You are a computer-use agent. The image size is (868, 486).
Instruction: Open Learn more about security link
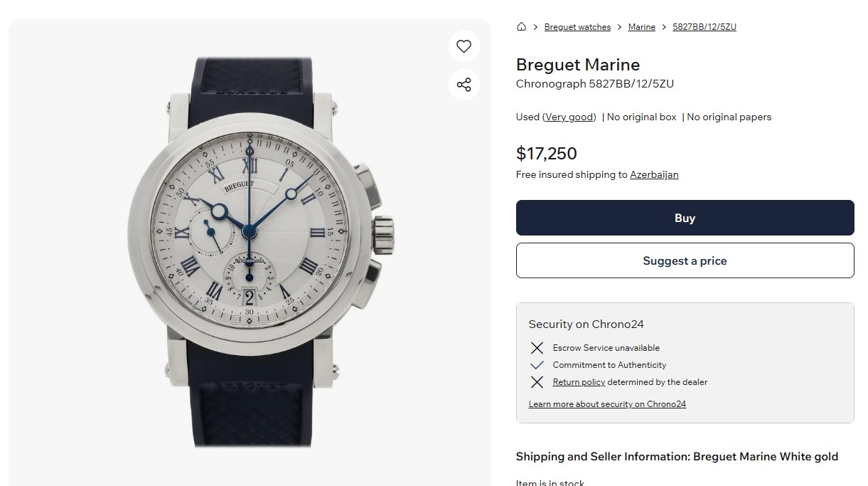[x=607, y=404]
